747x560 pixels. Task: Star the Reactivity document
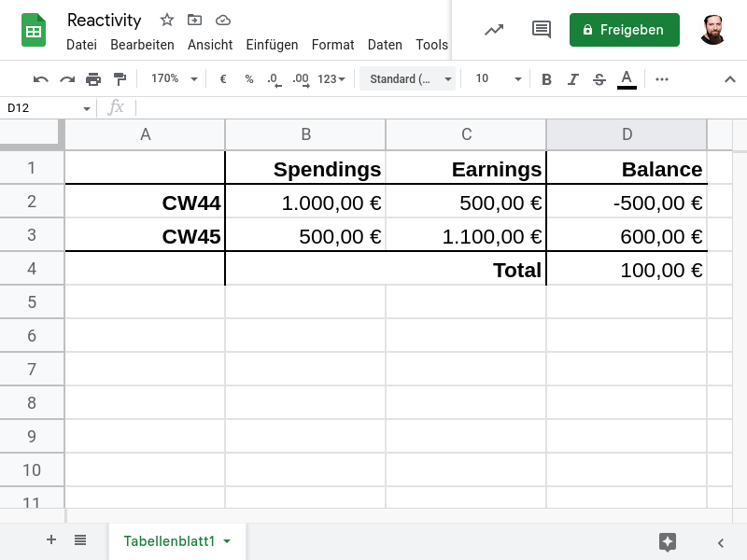point(167,20)
